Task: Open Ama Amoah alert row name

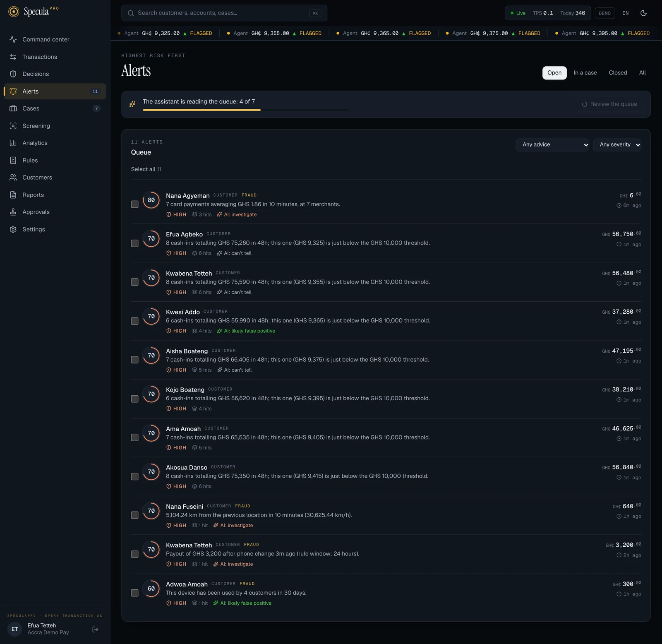Action: (183, 429)
